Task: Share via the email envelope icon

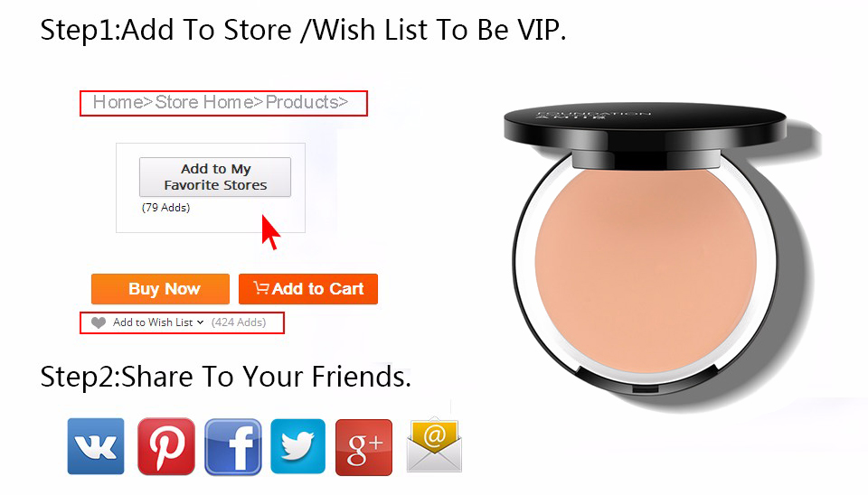Action: (434, 446)
